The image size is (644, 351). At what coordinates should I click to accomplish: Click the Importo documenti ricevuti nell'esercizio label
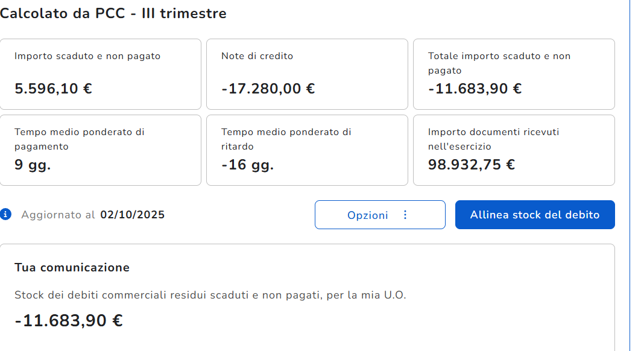(493, 139)
